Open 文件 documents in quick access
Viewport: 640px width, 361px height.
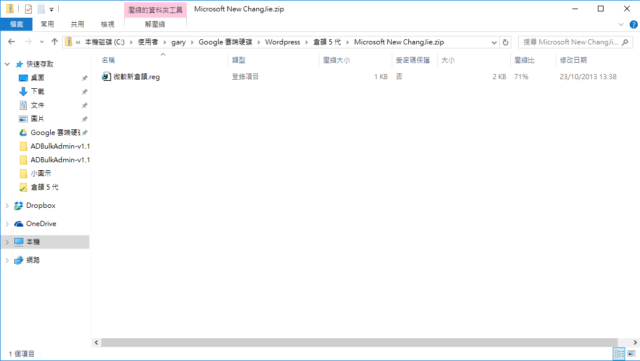tap(38, 105)
